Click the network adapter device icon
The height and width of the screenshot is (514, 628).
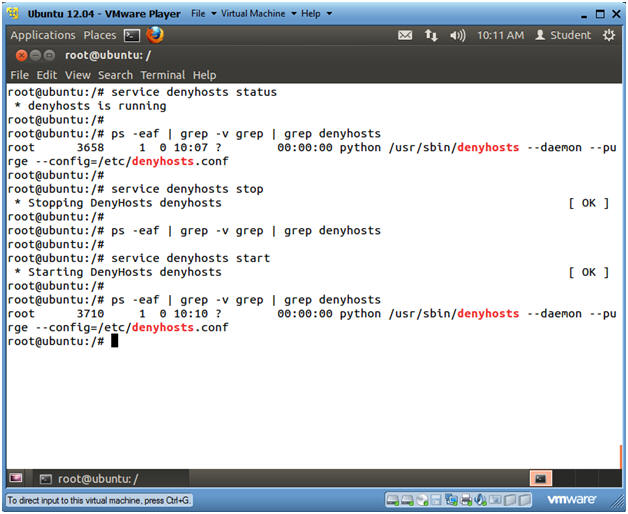[x=451, y=500]
